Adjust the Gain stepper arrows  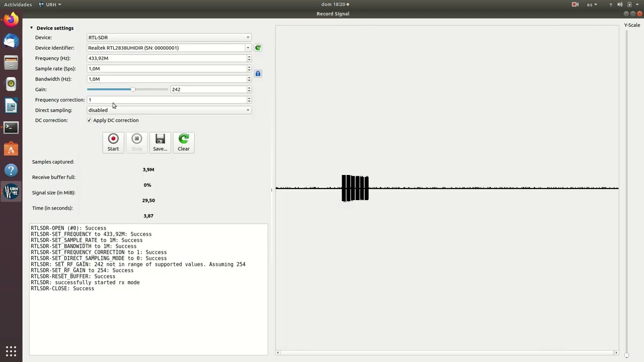click(x=249, y=89)
